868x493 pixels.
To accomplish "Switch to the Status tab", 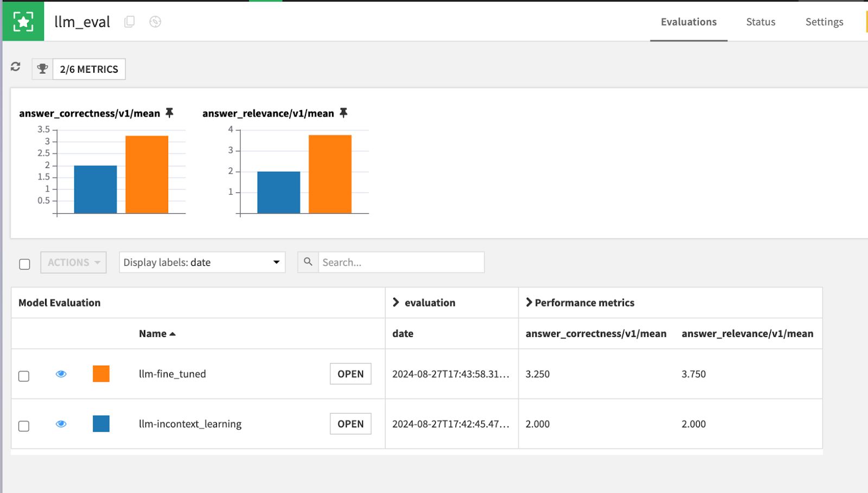I will point(761,22).
